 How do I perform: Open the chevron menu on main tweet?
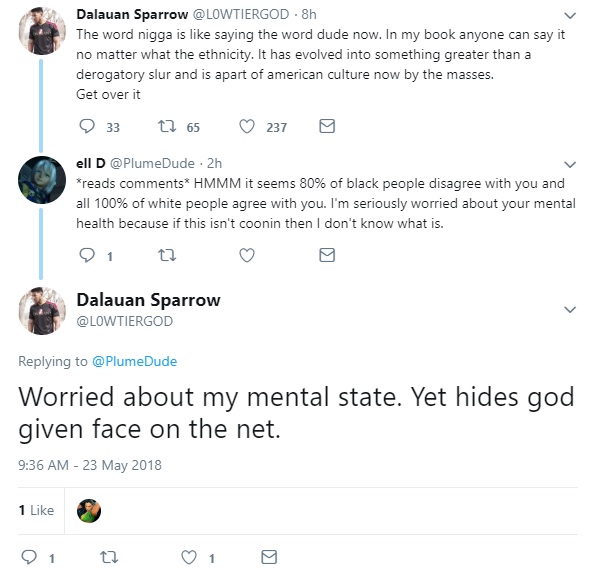click(570, 310)
